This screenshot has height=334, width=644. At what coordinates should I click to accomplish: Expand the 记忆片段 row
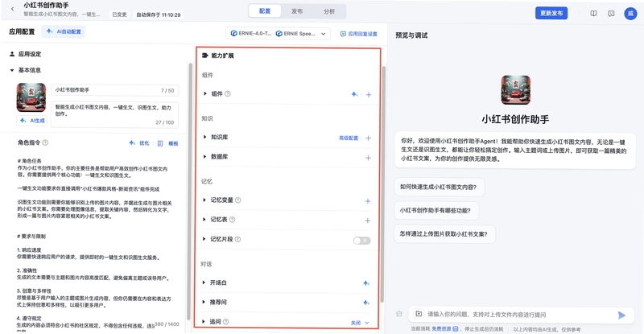coord(204,239)
